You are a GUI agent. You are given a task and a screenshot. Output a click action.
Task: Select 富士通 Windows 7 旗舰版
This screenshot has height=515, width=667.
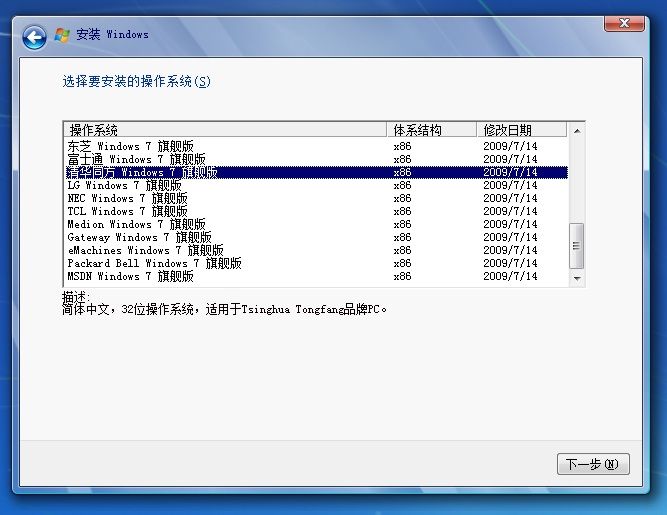tap(317, 159)
